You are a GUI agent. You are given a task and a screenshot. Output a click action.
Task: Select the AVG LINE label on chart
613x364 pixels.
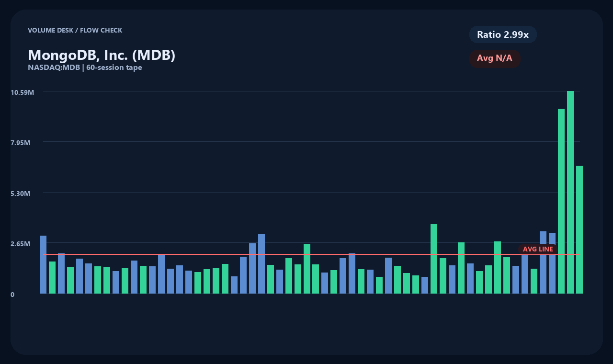[538, 249]
